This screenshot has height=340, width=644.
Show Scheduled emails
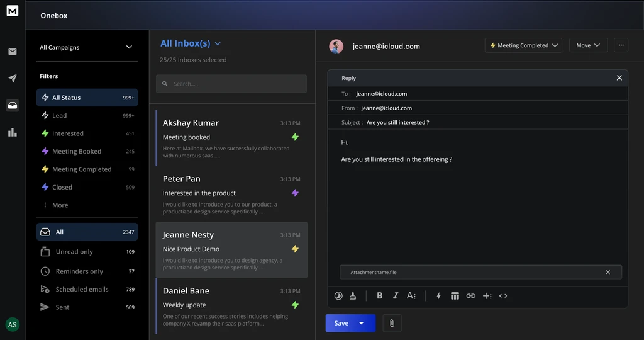(x=87, y=290)
